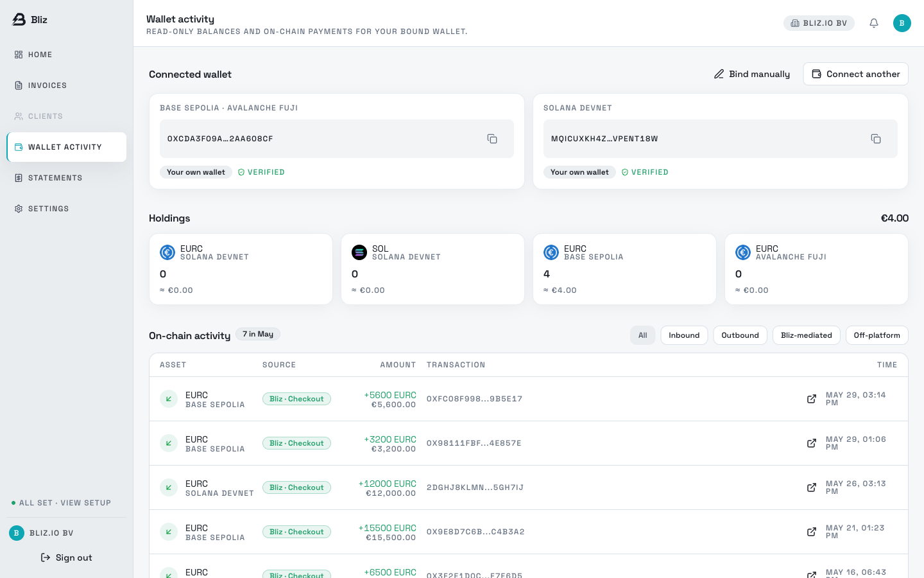This screenshot has width=924, height=578.
Task: Click the Wallet Activity wallet icon
Action: tap(19, 147)
